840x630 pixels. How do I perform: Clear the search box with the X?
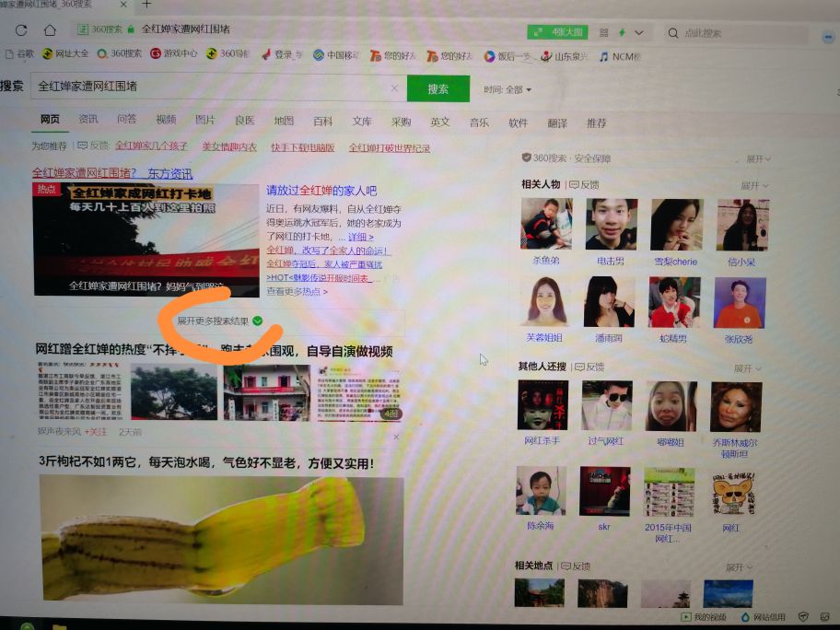tap(393, 88)
